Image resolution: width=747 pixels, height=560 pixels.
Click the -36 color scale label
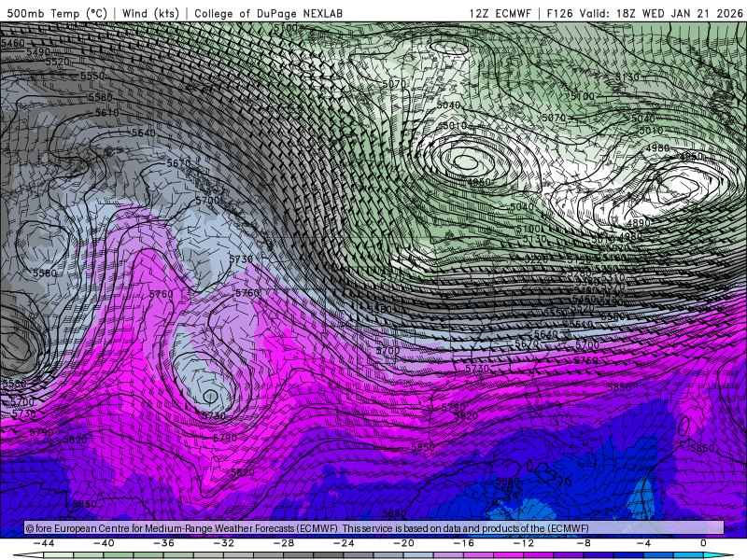click(164, 543)
